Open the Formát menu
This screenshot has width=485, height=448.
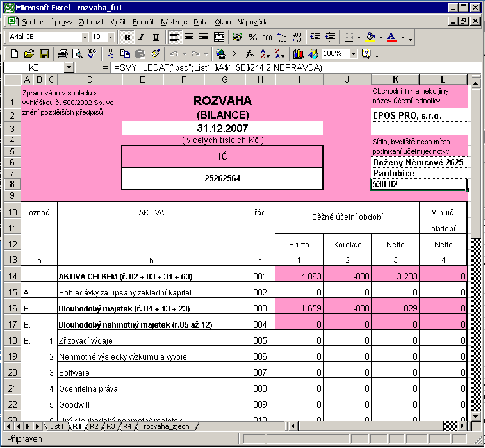[x=143, y=22]
